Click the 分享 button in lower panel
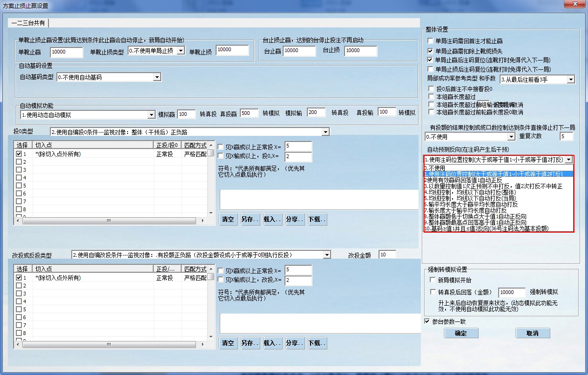The width and height of the screenshot is (588, 375). click(x=294, y=343)
